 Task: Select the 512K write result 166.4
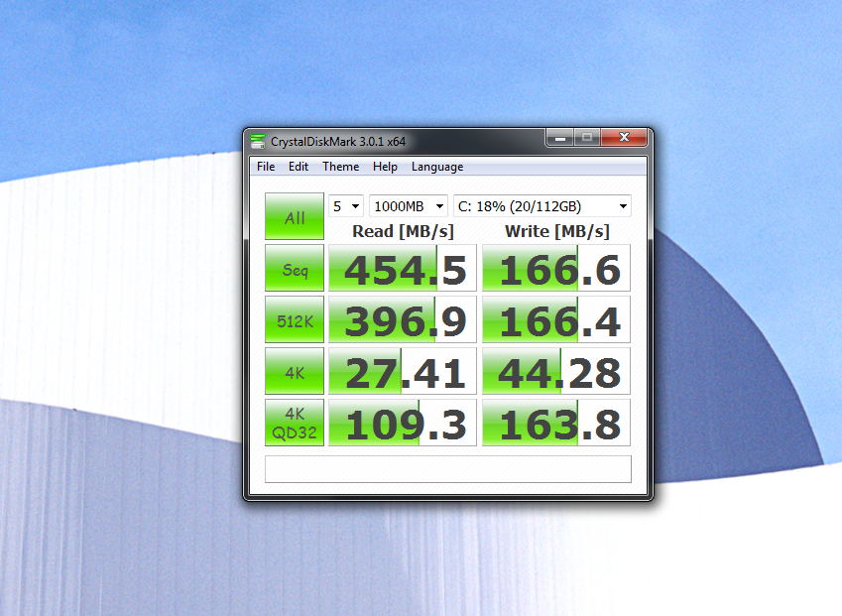(556, 319)
